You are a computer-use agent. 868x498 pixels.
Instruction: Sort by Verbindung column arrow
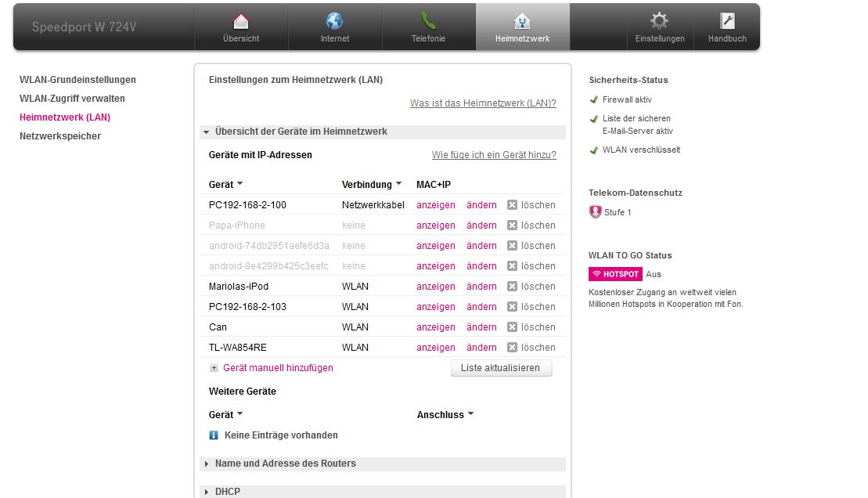click(398, 183)
